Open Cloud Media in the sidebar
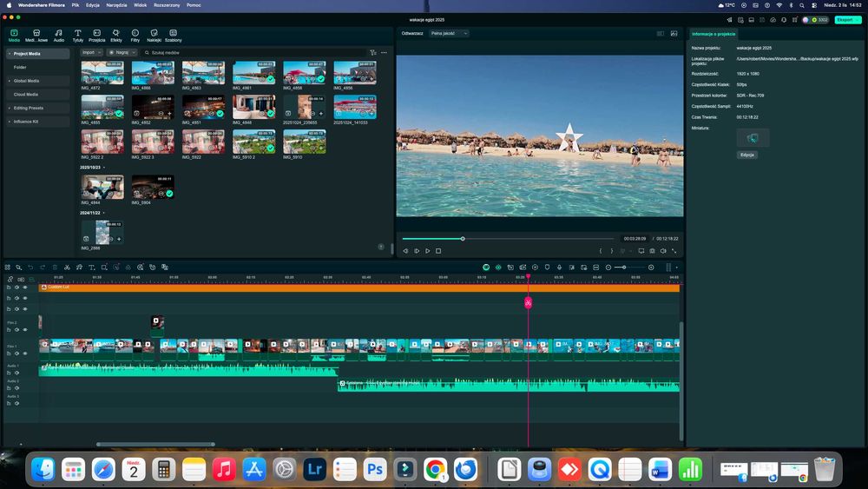 [x=38, y=94]
